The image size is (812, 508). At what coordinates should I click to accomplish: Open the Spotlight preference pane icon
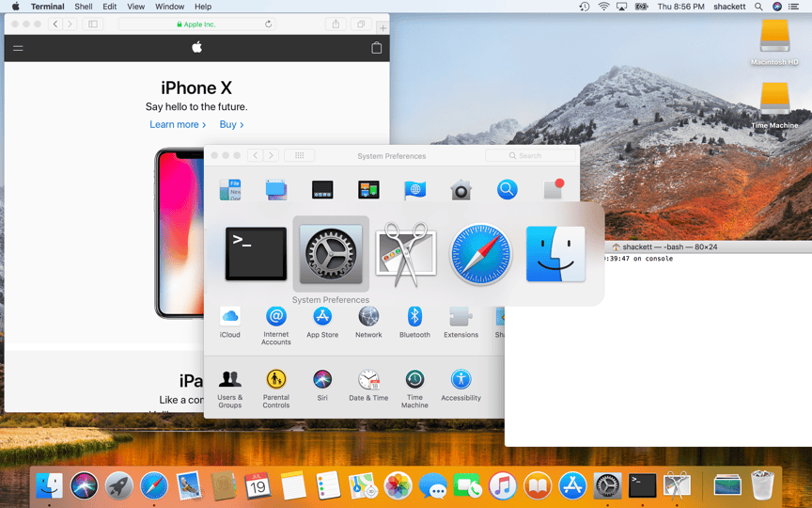[507, 190]
